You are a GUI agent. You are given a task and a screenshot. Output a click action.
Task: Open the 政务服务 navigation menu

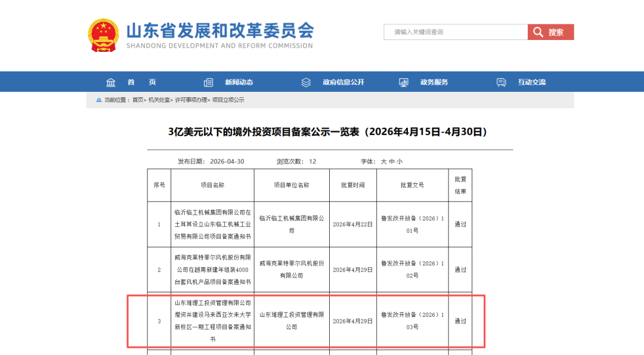coord(434,82)
